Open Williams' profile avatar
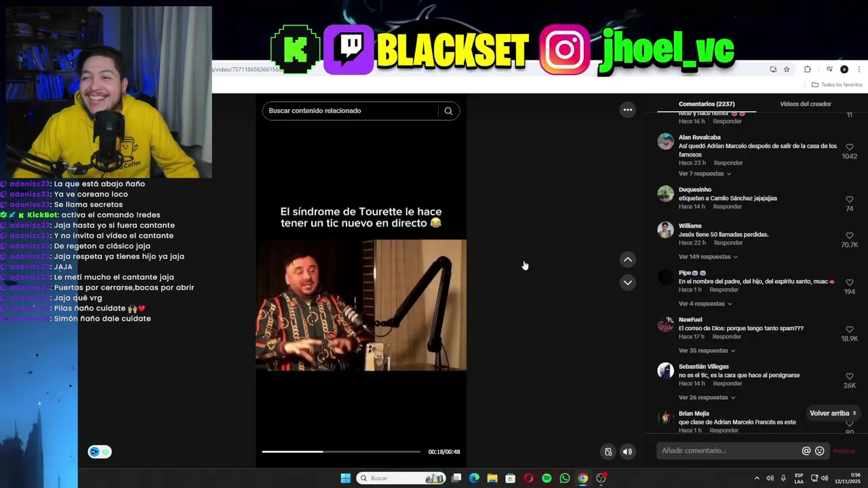The height and width of the screenshot is (488, 868). 666,230
